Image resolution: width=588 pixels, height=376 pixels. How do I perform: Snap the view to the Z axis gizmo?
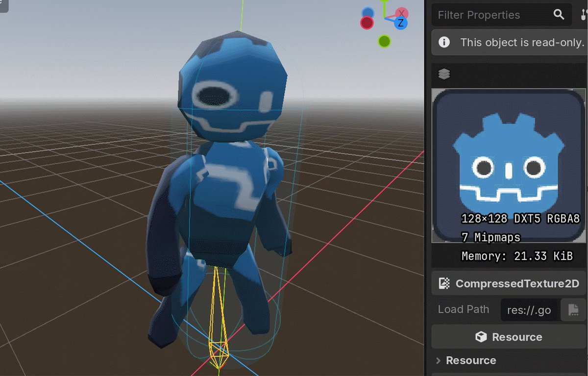point(401,23)
